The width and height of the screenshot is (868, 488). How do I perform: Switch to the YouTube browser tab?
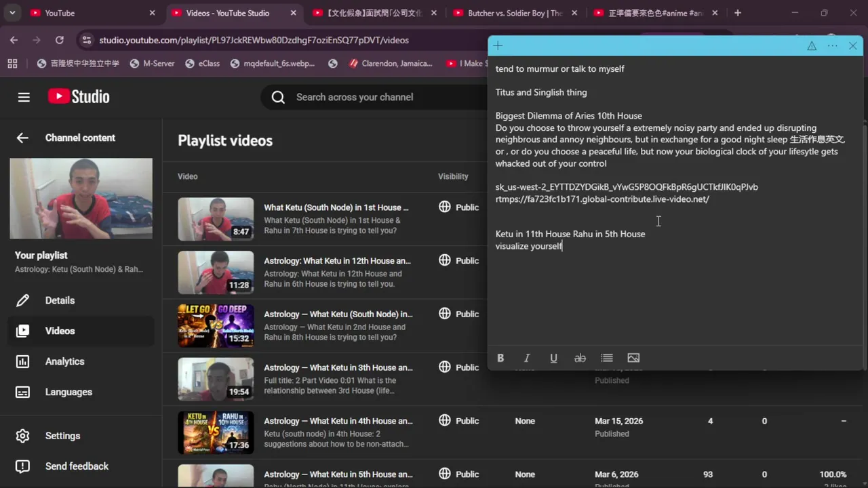[94, 13]
